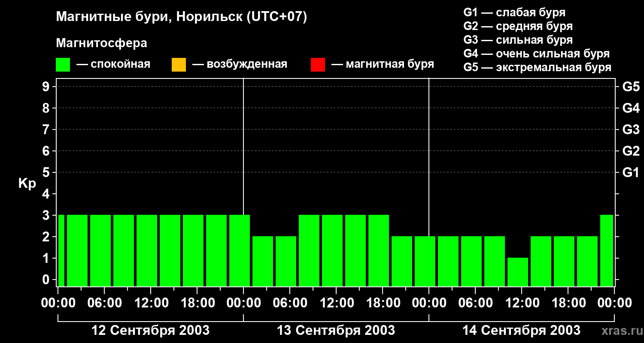Click legend line 'G2 — средняя буря'
Image resolution: width=644 pixels, height=343 pixels.
(x=518, y=26)
